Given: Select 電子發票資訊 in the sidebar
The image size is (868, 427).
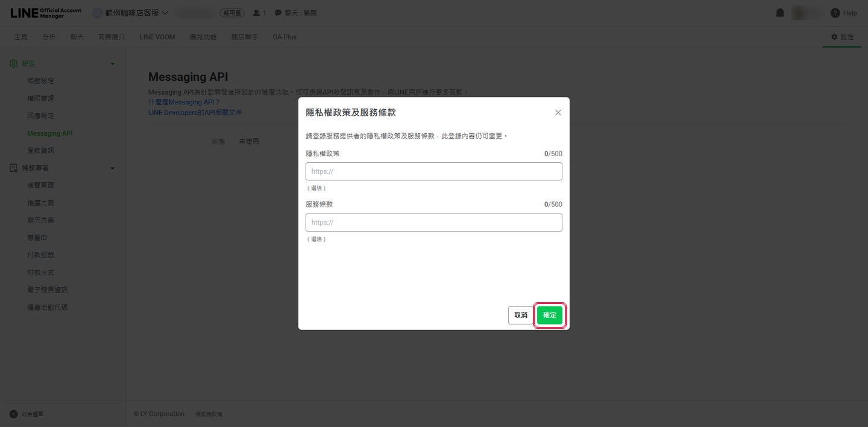Looking at the screenshot, I should [x=48, y=290].
